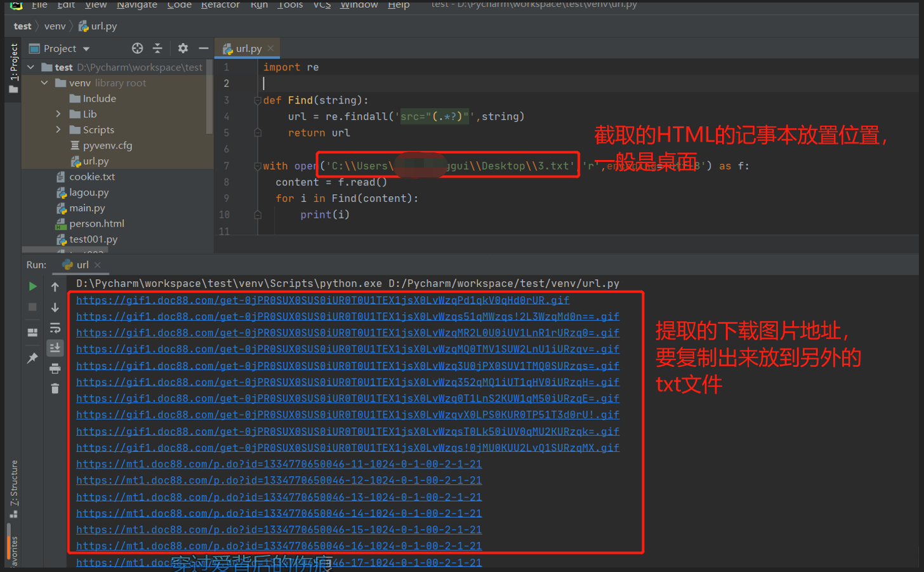Click the green Rerun button in Run panel
The image size is (924, 572).
coord(32,286)
